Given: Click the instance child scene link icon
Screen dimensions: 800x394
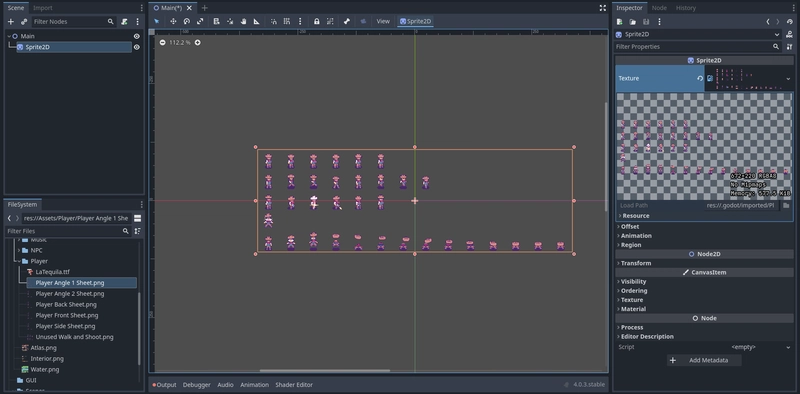Looking at the screenshot, I should [x=24, y=21].
